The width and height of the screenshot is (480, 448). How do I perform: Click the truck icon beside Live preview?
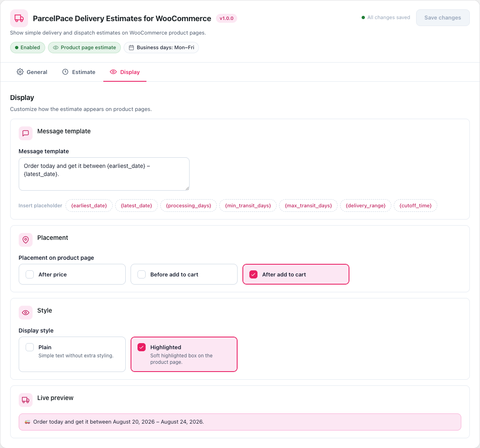coord(26,400)
